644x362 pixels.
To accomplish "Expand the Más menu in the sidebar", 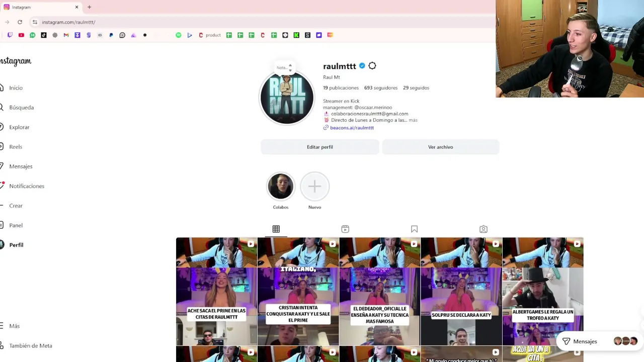I will pos(14,326).
